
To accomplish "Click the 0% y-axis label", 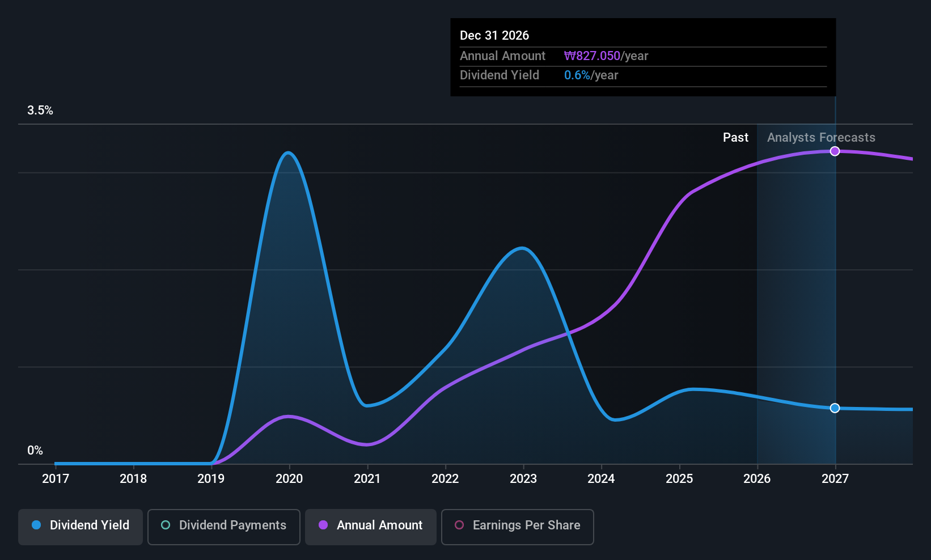I will point(35,451).
